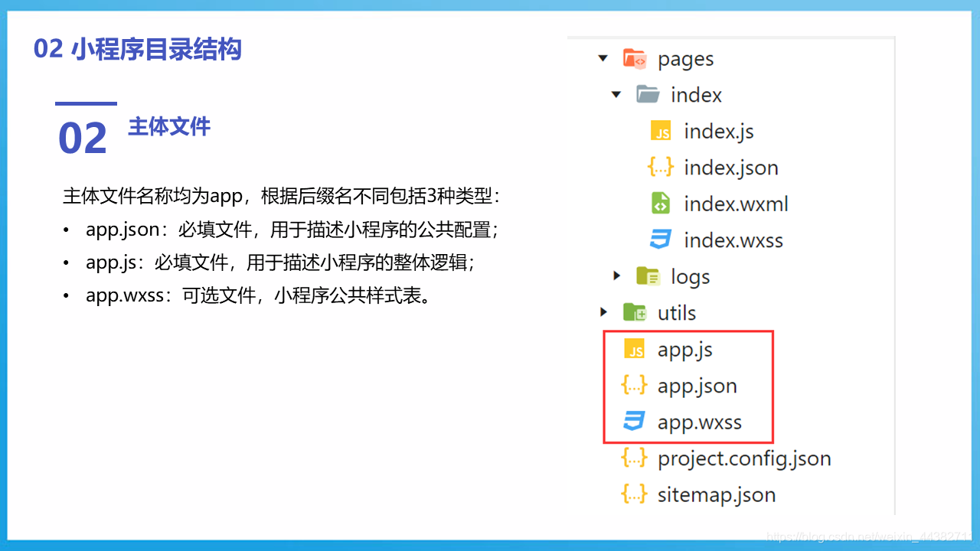Click the project.config.json braces icon
Viewport: 980px width, 551px height.
(634, 458)
